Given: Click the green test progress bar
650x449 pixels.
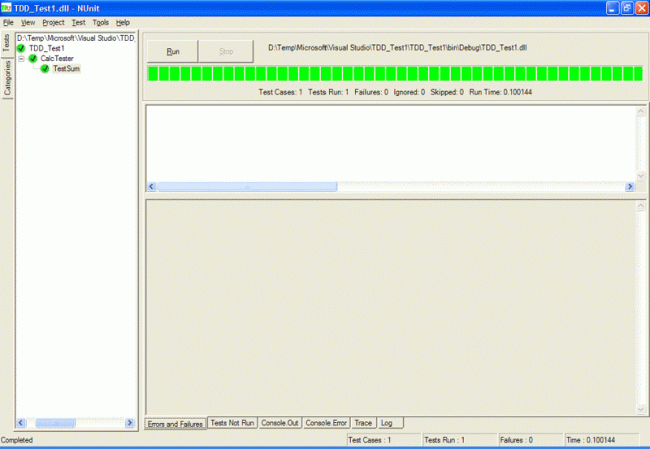Looking at the screenshot, I should (395, 74).
